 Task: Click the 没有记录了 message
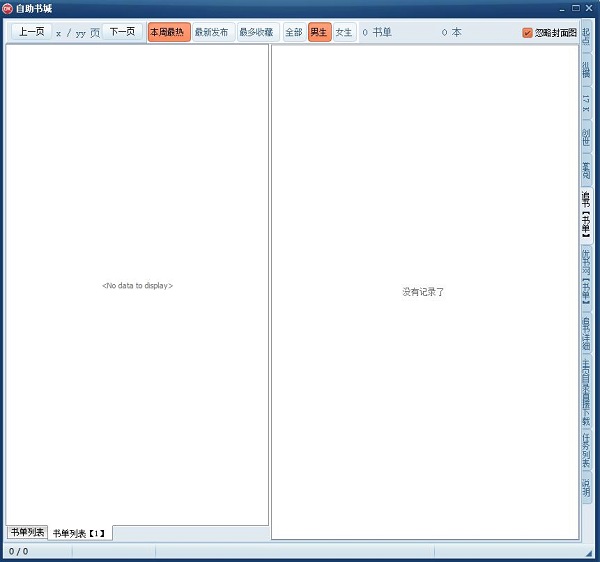click(423, 292)
